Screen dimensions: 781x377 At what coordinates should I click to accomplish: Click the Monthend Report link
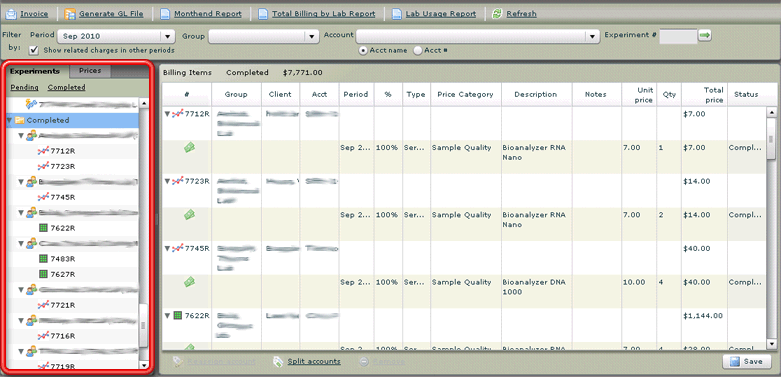point(208,14)
